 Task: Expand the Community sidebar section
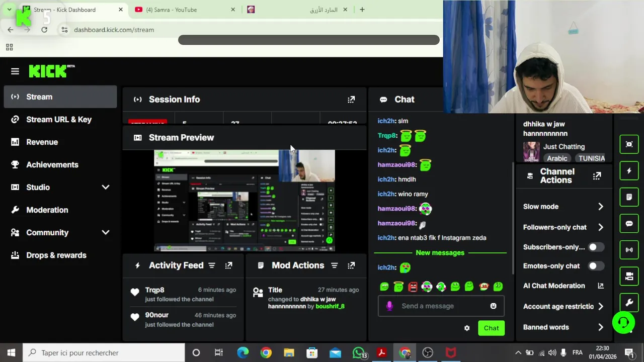(x=105, y=232)
